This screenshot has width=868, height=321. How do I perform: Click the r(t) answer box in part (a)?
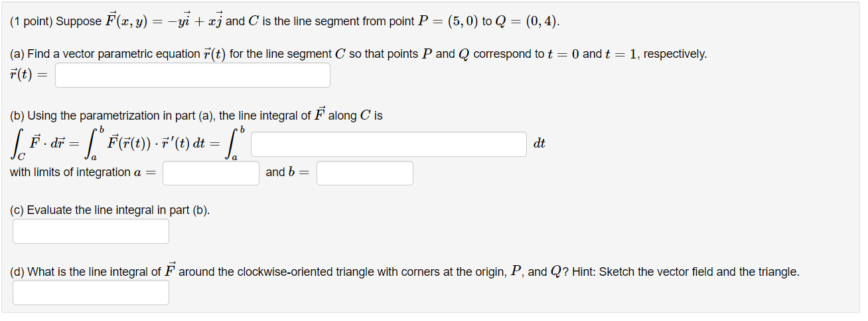[192, 75]
